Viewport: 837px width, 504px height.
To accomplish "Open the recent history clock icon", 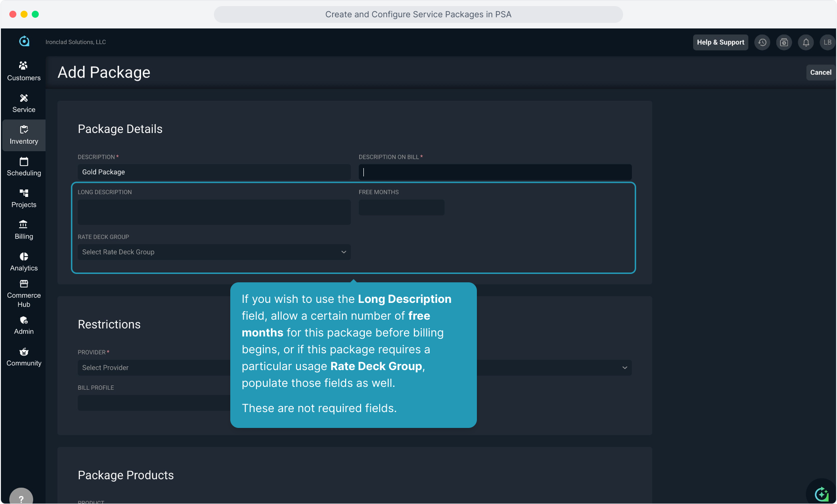I will pos(762,42).
